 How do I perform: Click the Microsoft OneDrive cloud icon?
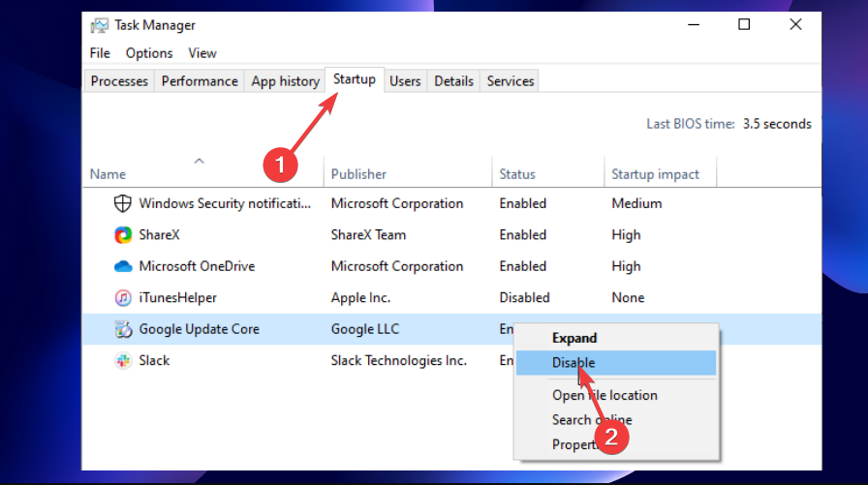click(123, 266)
